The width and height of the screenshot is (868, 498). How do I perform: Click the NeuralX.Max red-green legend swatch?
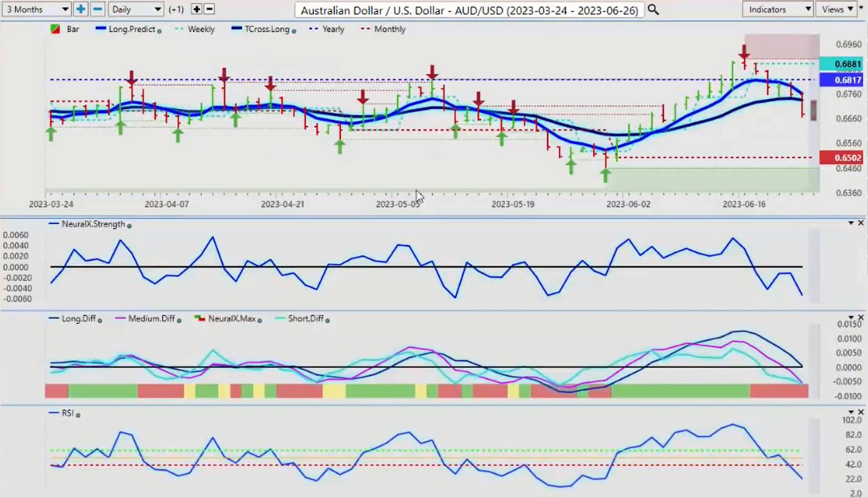point(198,318)
